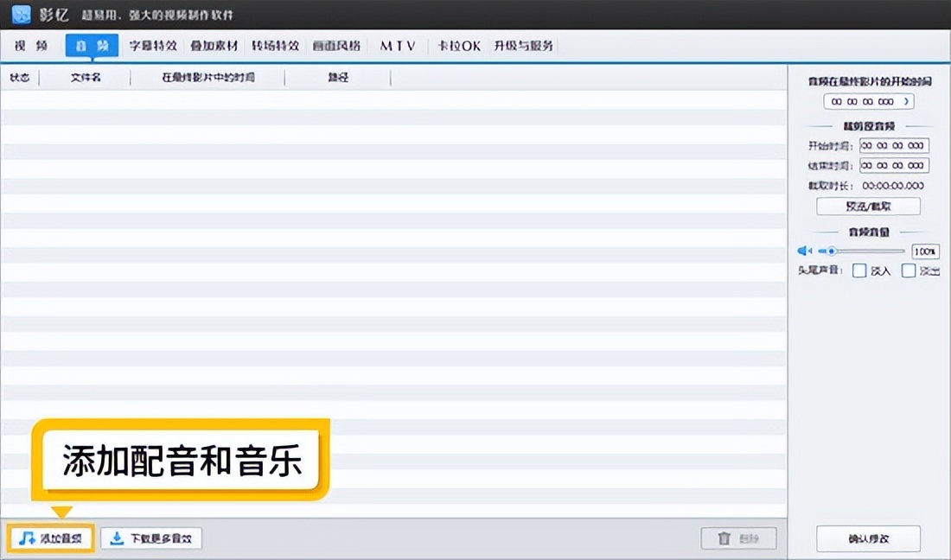
Task: Click the 结束时间 clip end input field
Action: tap(893, 165)
